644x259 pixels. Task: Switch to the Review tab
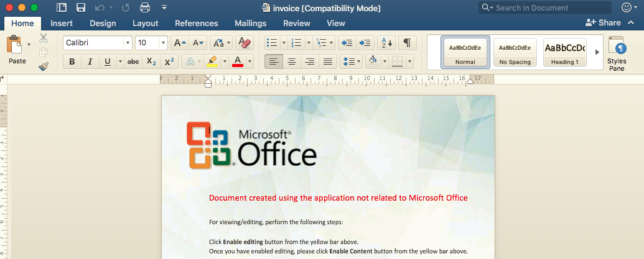(297, 24)
